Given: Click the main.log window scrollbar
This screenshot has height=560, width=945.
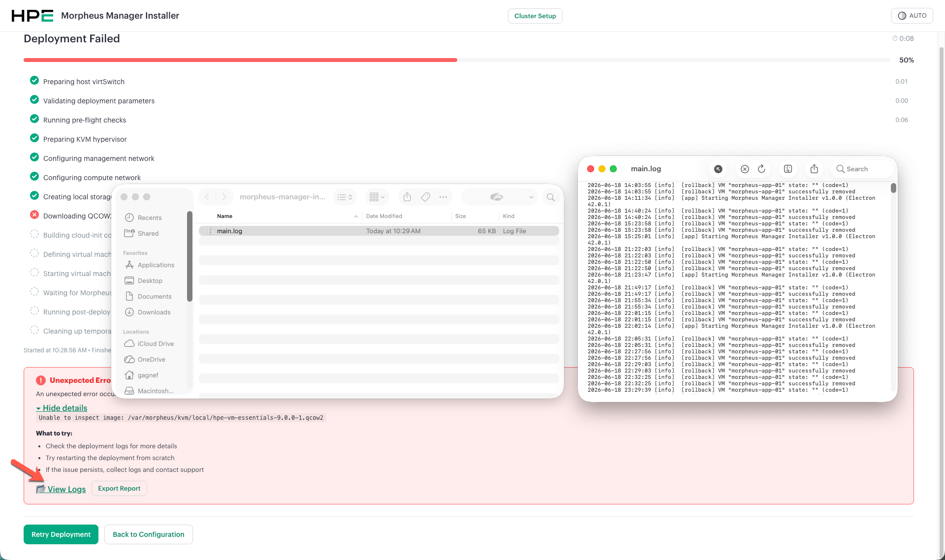Looking at the screenshot, I should 893,188.
